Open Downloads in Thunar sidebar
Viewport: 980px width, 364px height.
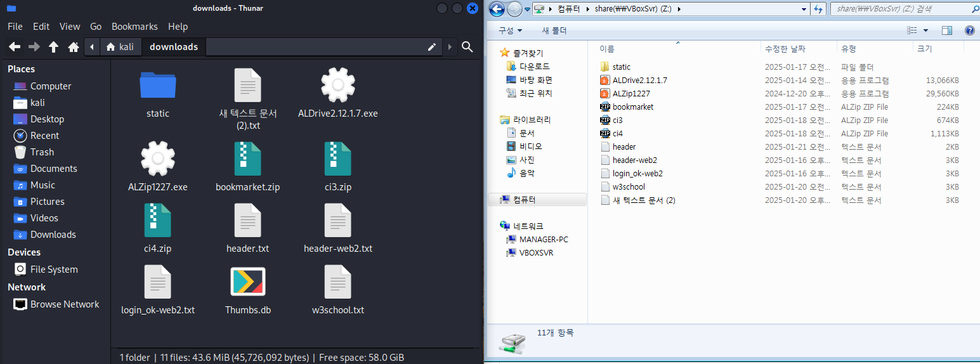tap(53, 235)
